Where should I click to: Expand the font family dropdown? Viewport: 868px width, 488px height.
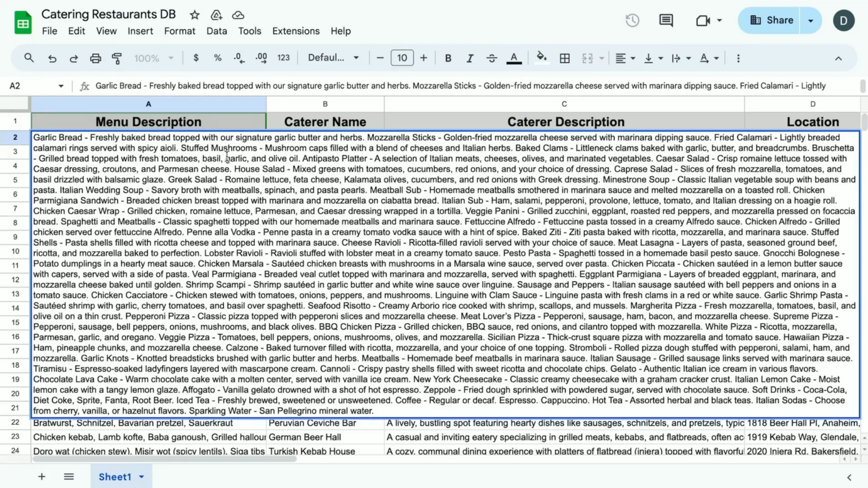click(333, 58)
